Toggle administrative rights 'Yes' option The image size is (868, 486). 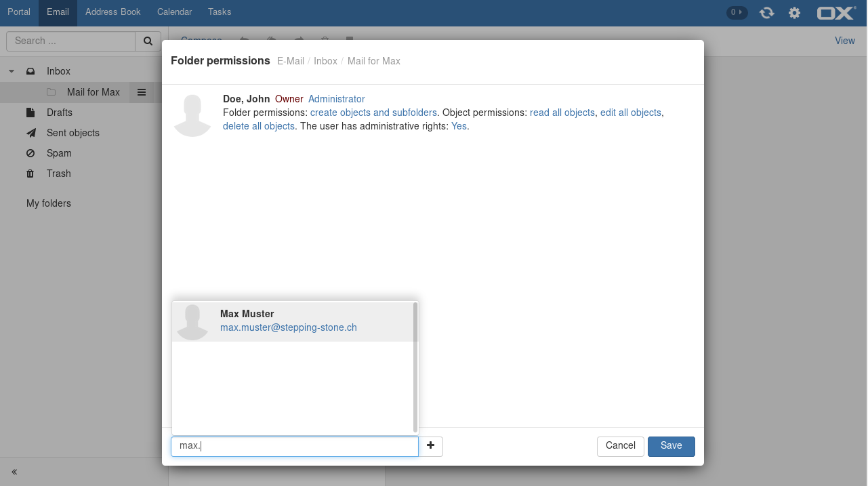pyautogui.click(x=459, y=126)
